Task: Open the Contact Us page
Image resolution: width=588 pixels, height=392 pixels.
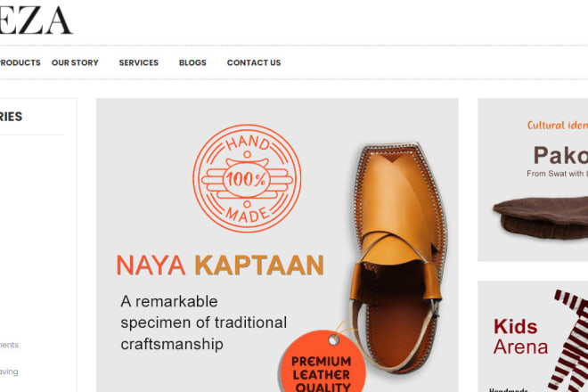Action: coord(254,62)
